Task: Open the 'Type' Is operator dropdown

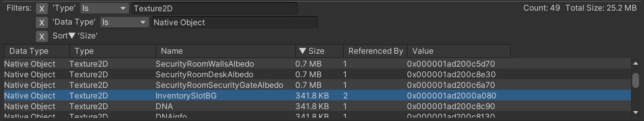Action: coord(105,9)
